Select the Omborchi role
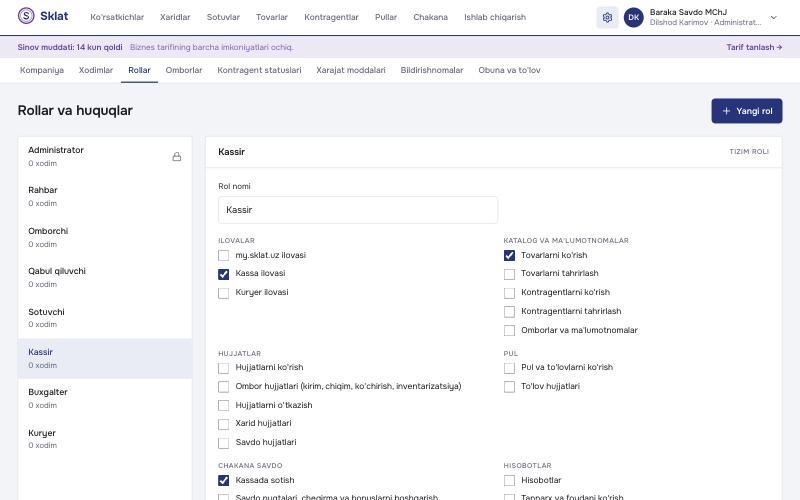The image size is (800, 500). click(x=105, y=237)
